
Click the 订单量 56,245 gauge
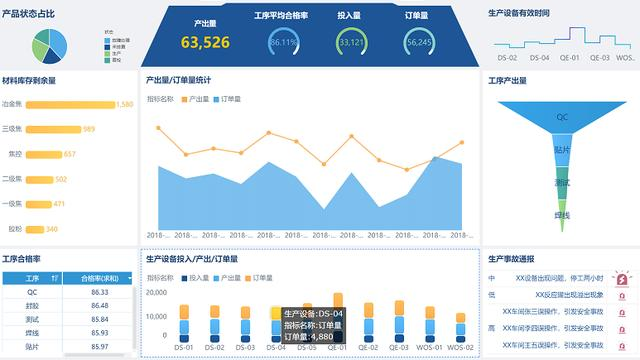tap(419, 42)
